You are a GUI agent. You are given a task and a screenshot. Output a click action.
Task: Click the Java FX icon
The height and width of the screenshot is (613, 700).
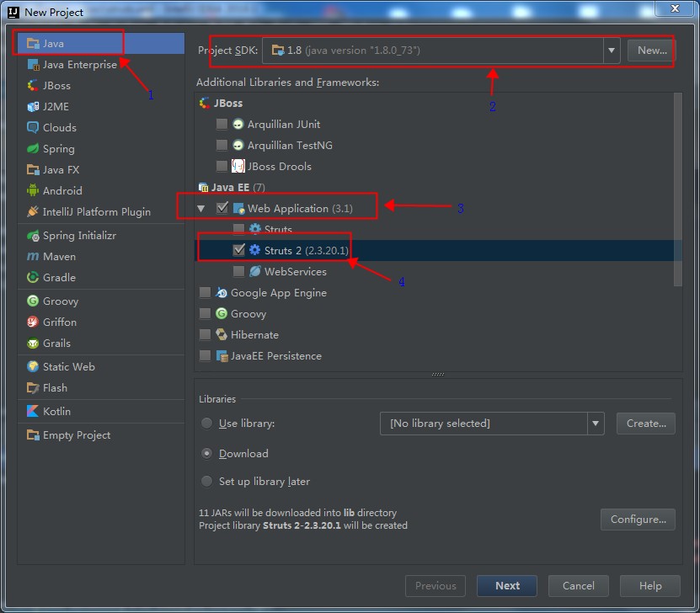click(x=33, y=169)
